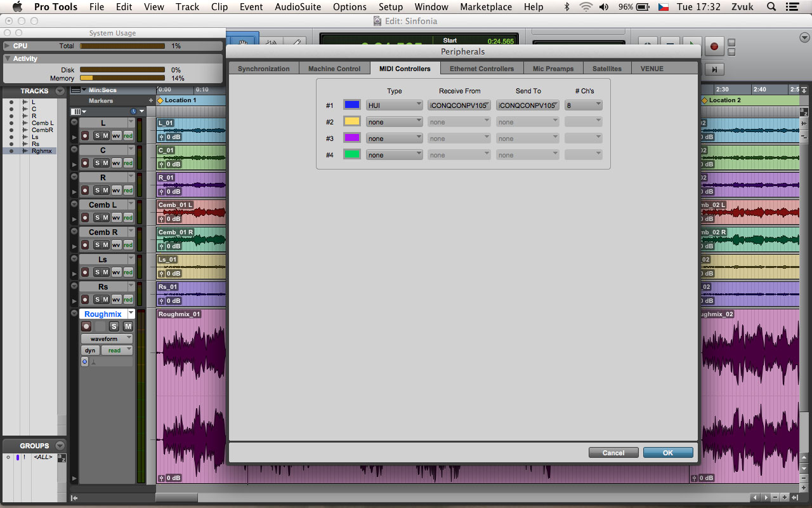Click the transport Record button
Image resolution: width=812 pixels, height=508 pixels.
714,46
